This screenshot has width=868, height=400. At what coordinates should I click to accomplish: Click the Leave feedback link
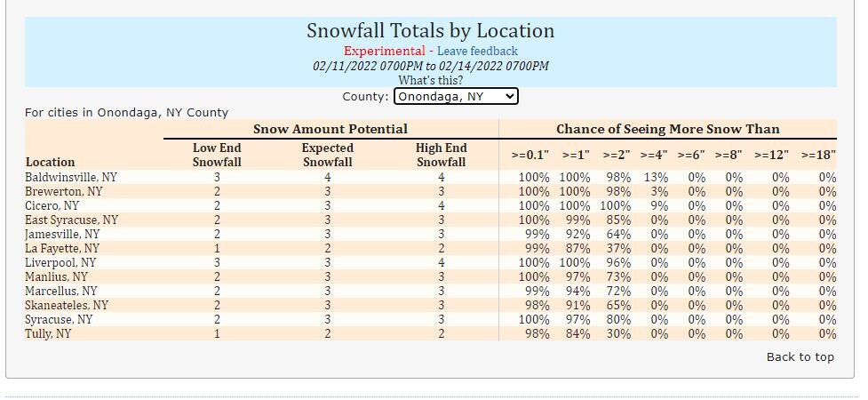click(477, 51)
